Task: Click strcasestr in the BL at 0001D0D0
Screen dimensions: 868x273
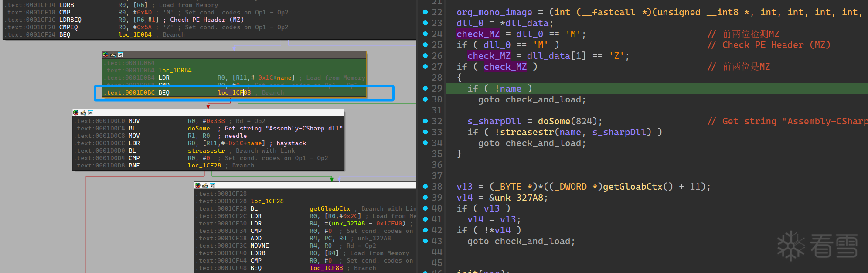Action: coord(206,150)
